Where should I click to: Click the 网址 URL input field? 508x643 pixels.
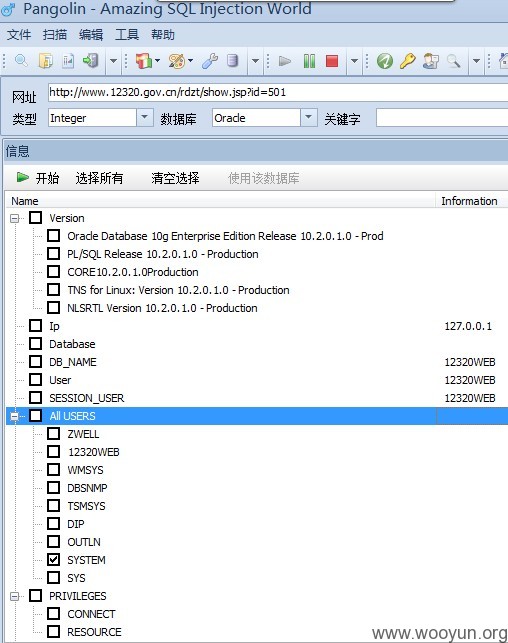click(278, 92)
